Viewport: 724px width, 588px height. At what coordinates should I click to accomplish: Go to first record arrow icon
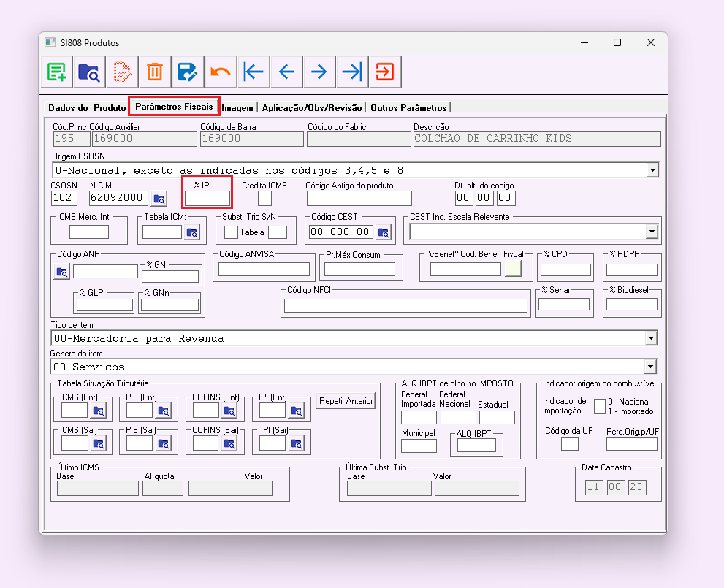tap(254, 72)
